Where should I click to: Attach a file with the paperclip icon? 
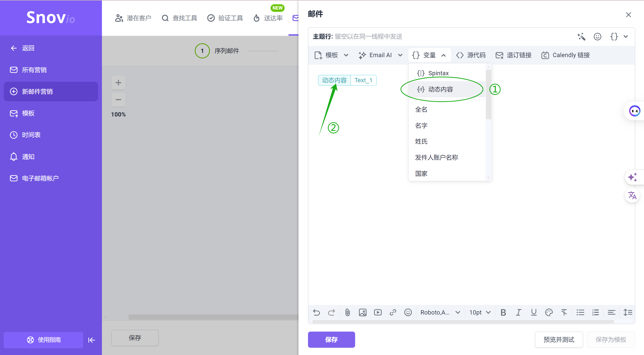click(348, 312)
